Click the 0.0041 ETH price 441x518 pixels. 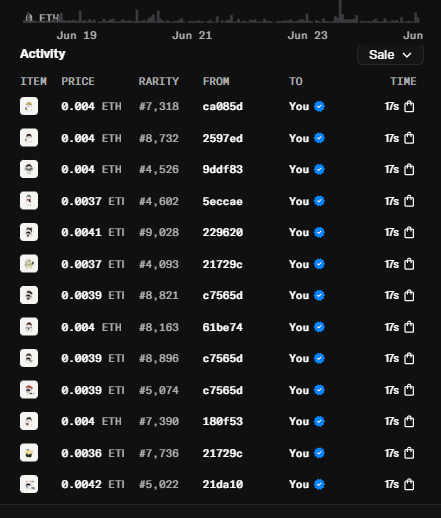[93, 233]
